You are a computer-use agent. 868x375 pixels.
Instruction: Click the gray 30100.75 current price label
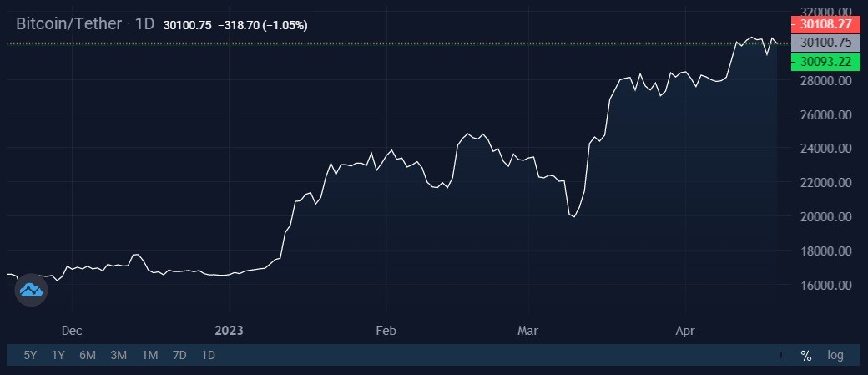[824, 43]
